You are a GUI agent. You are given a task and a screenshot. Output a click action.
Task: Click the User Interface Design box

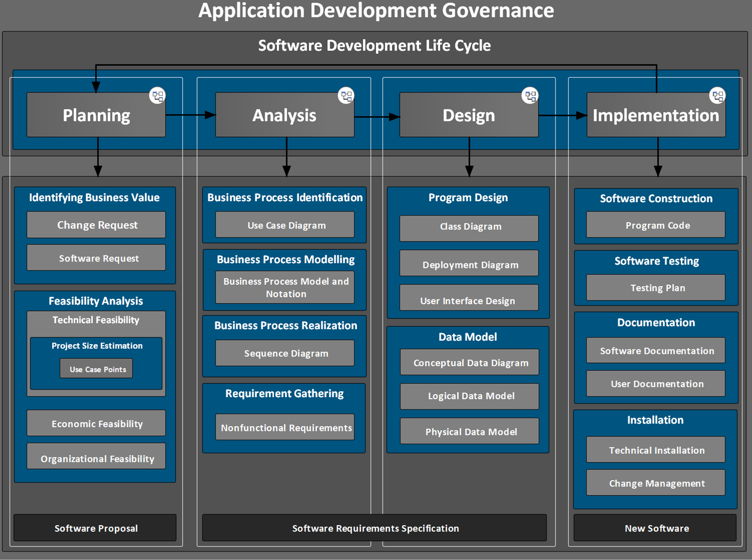(469, 298)
